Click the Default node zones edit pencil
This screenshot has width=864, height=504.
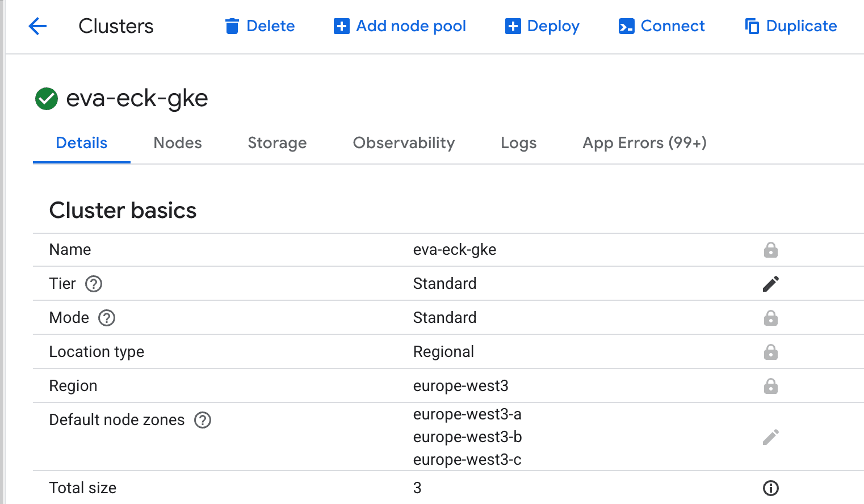[x=770, y=437]
